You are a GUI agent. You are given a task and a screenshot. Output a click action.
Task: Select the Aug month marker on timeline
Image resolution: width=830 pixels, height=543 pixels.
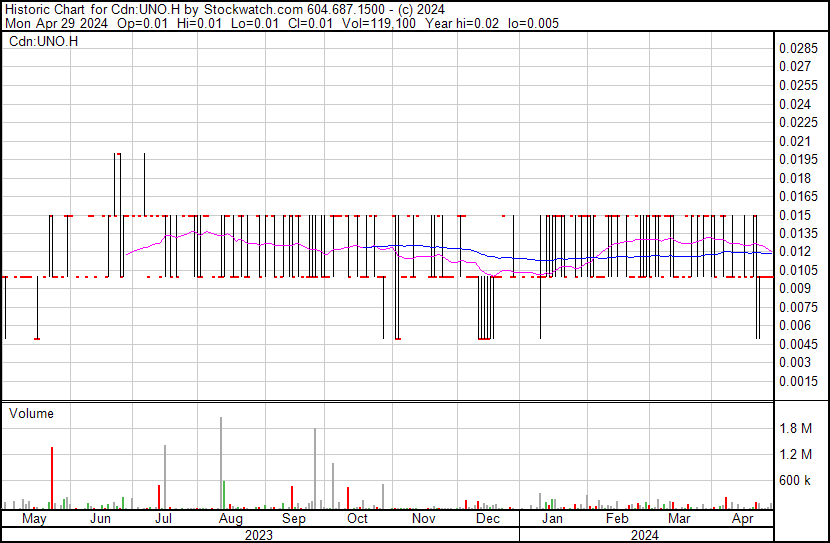(230, 519)
